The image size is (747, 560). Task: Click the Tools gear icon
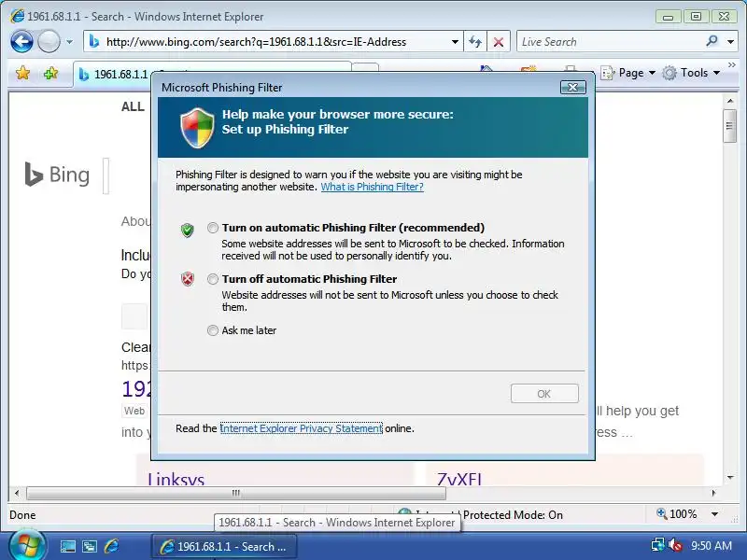(x=669, y=73)
